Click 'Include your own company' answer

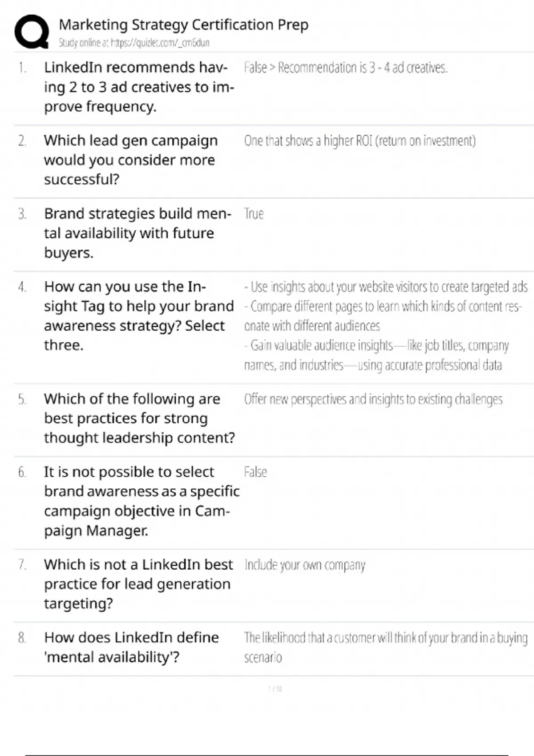click(305, 565)
